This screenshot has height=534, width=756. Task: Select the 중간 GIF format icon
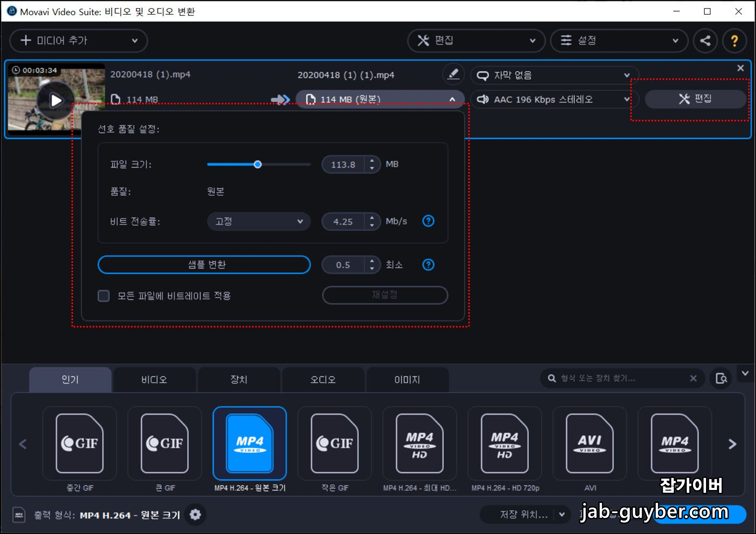(x=80, y=444)
